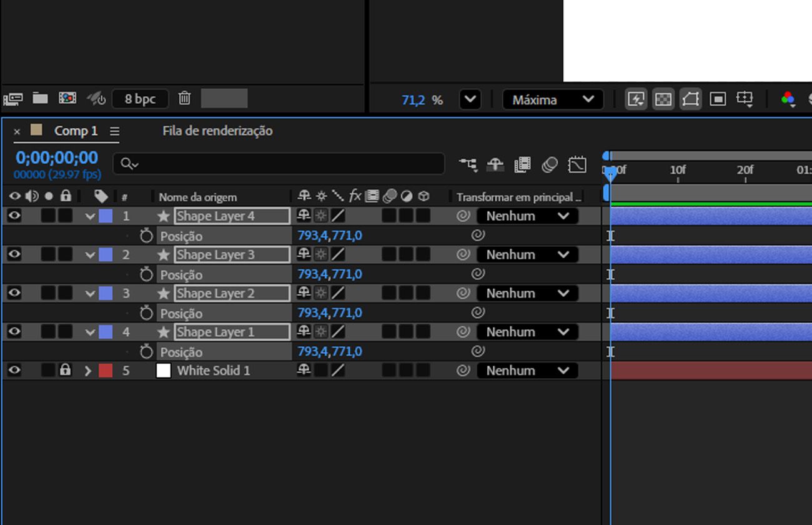Select the Shape Layer 4 name
The height and width of the screenshot is (525, 812).
232,216
